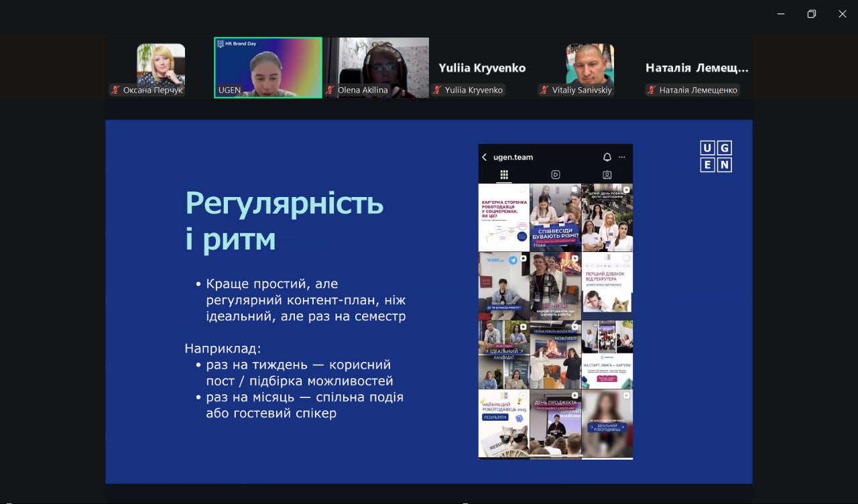Click muted mic icon next to Оксана Перчук
This screenshot has width=858, height=504.
click(116, 90)
